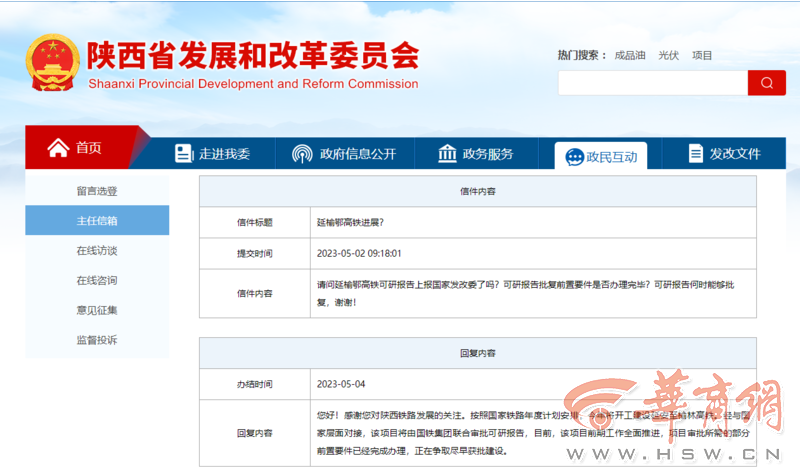Screen dimensions: 801x473
Task: Go to 意见征集 in the sidebar
Action: pyautogui.click(x=97, y=310)
